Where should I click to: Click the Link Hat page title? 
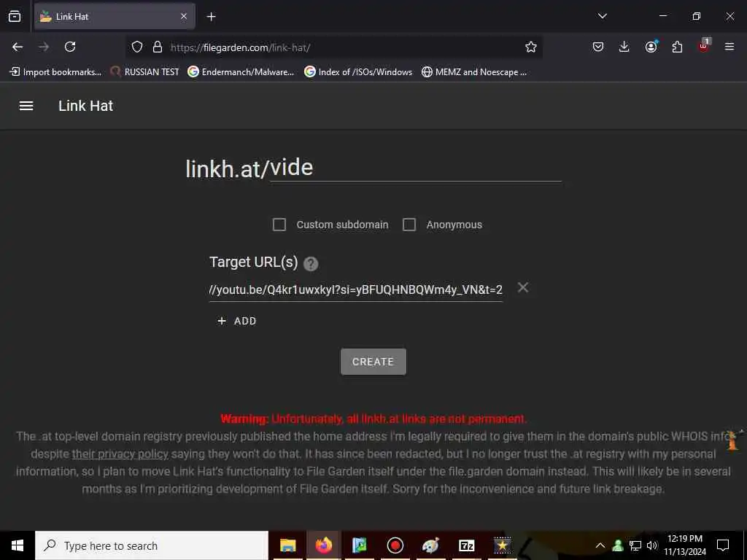tap(86, 106)
